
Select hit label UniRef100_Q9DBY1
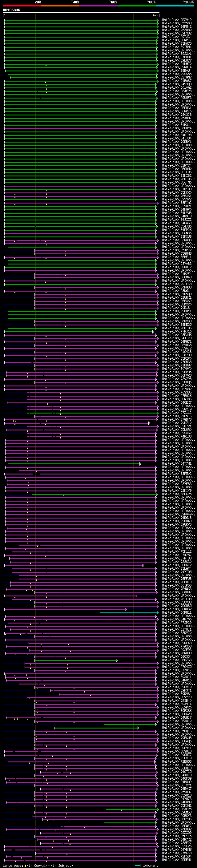coord(177,142)
